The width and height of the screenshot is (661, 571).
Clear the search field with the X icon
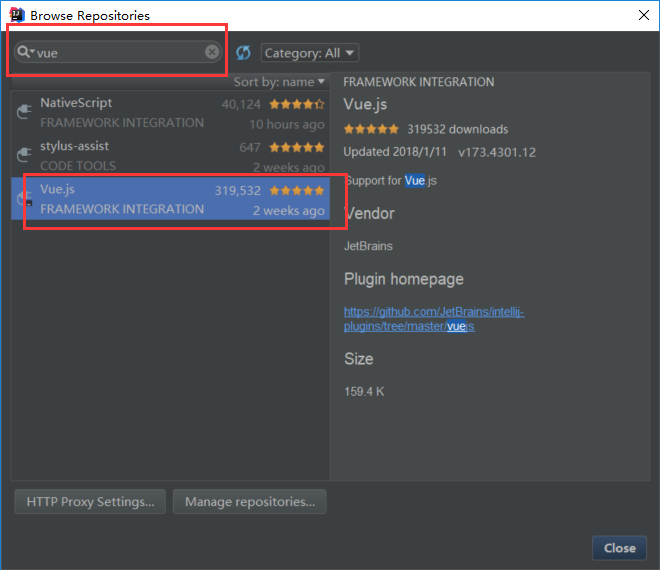point(212,52)
